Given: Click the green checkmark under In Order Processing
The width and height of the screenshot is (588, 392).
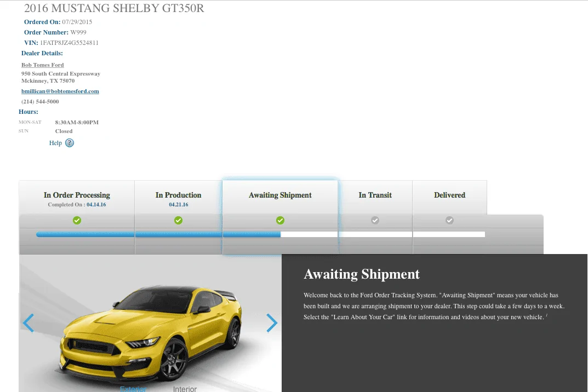Looking at the screenshot, I should click(x=77, y=220).
